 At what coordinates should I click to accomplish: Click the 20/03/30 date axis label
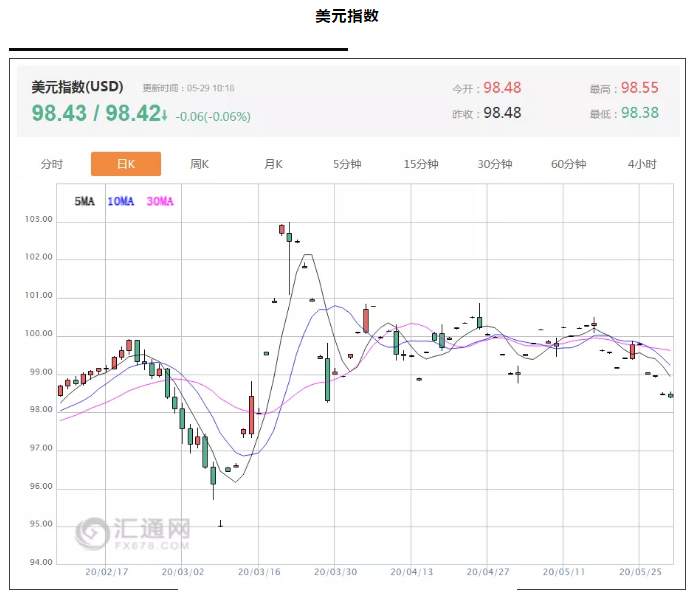coord(336,572)
